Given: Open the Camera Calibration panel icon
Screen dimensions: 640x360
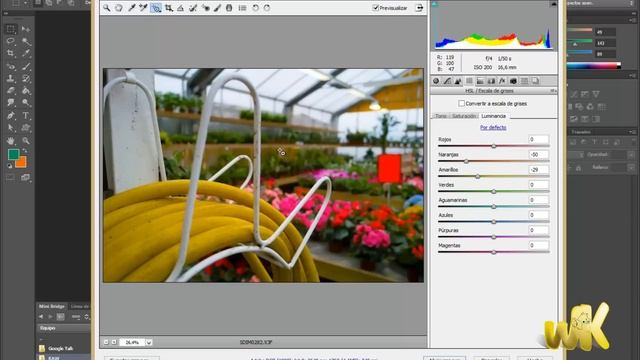Looking at the screenshot, I should click(x=513, y=81).
